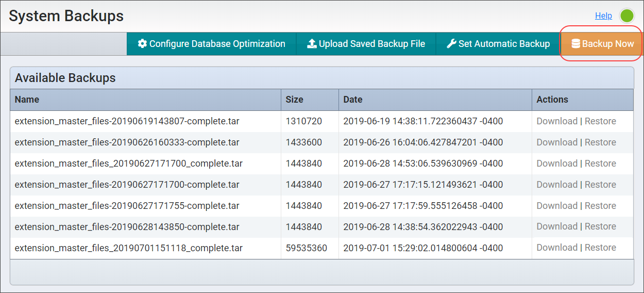This screenshot has width=644, height=293.
Task: Download the 20190628143850 backup file
Action: pos(557,226)
